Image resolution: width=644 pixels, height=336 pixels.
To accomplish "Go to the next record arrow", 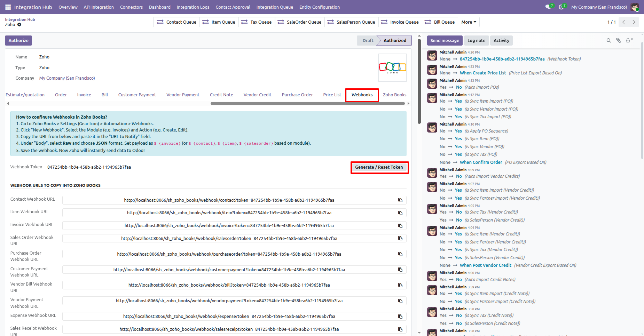I will click(x=634, y=22).
